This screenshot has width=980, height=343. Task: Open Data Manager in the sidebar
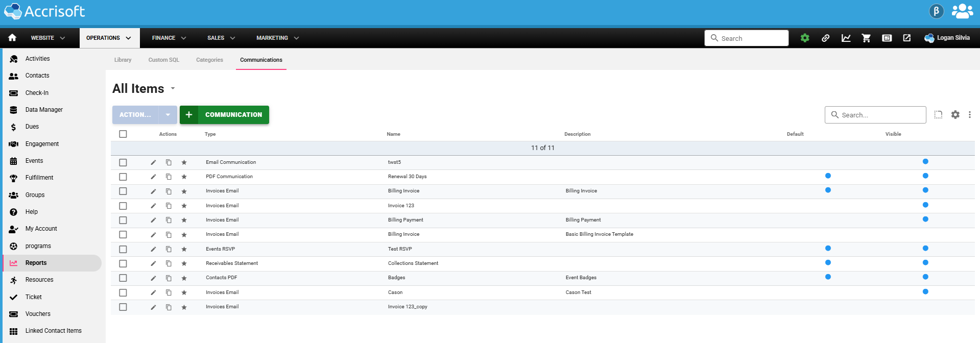(44, 110)
